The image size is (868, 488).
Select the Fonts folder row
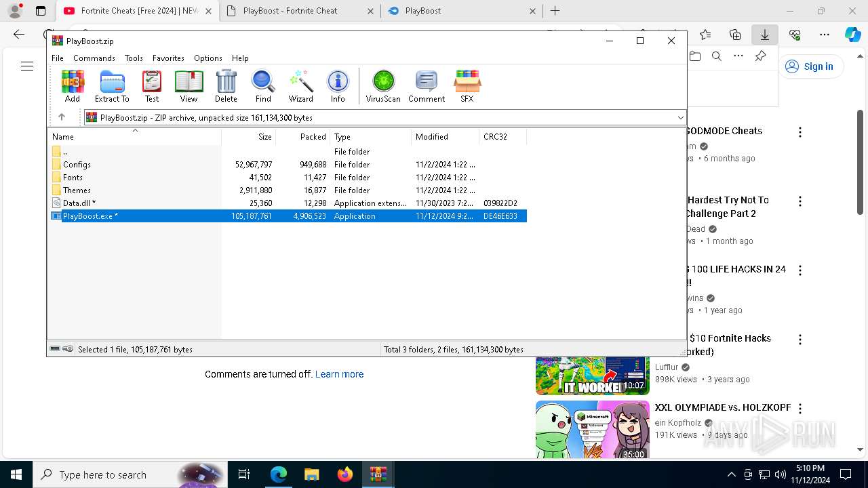click(288, 178)
